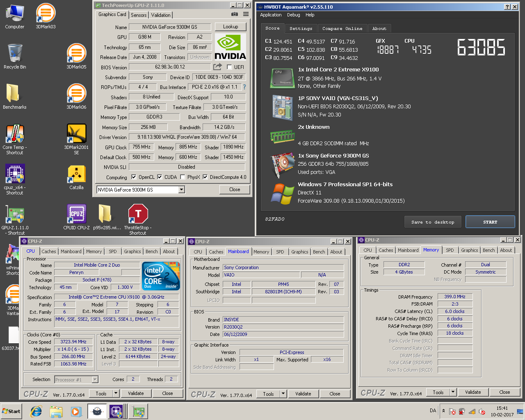Viewport: 525px width, 420px height.
Task: Open Windows Media Player from the taskbar
Action: tap(76, 411)
